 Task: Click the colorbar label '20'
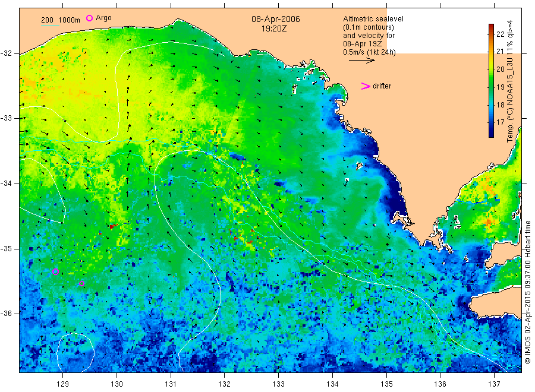(500, 69)
